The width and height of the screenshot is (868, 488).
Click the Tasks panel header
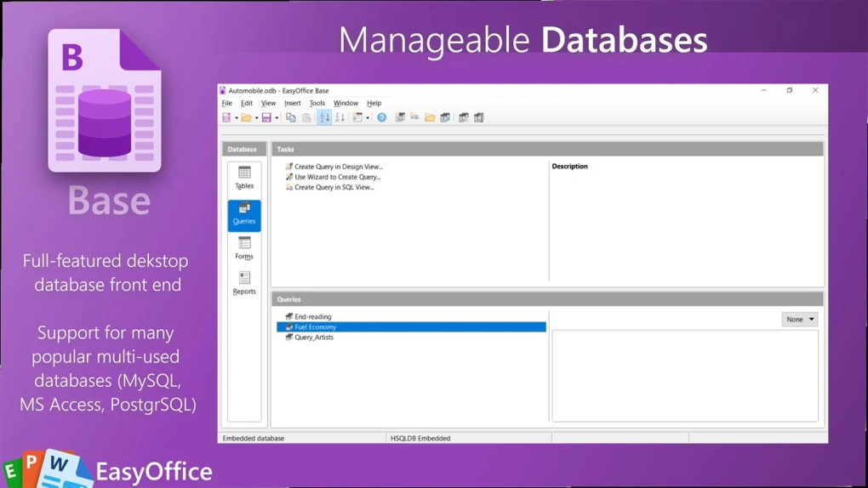point(547,150)
